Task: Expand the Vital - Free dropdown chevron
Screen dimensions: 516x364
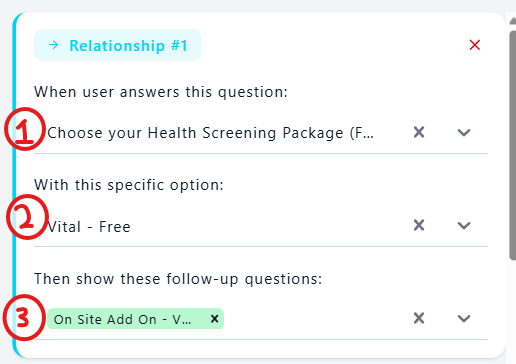Action: click(464, 226)
